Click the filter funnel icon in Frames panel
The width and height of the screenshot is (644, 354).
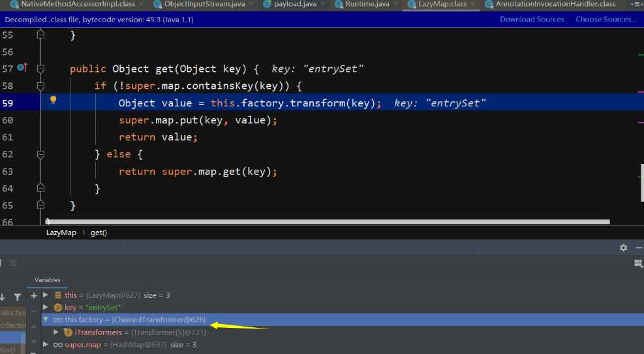17,297
